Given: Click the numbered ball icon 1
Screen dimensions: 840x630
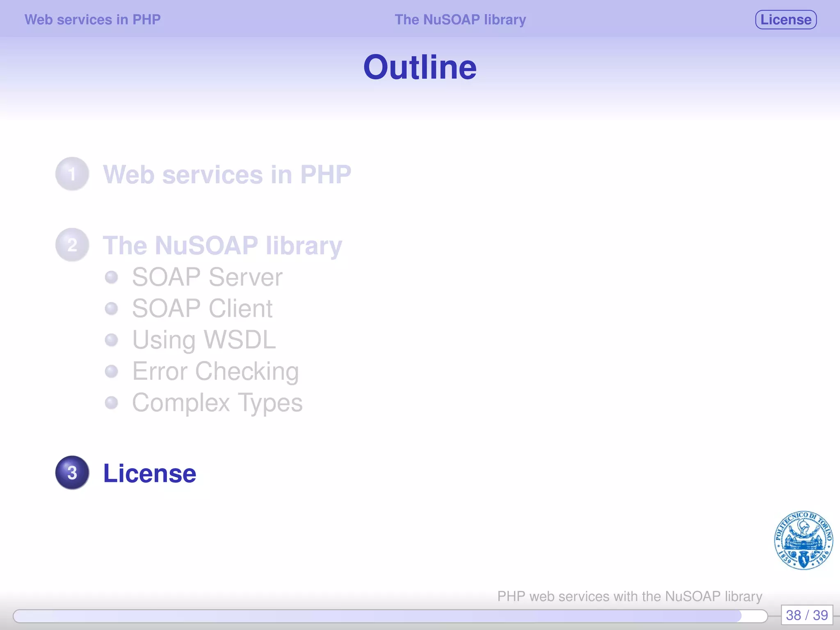Looking at the screenshot, I should [x=72, y=174].
